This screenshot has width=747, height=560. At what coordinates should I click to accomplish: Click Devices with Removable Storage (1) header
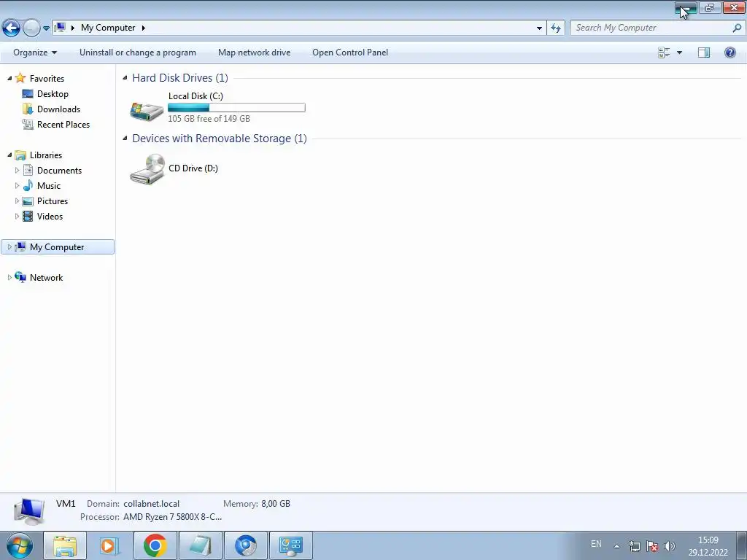click(x=219, y=138)
